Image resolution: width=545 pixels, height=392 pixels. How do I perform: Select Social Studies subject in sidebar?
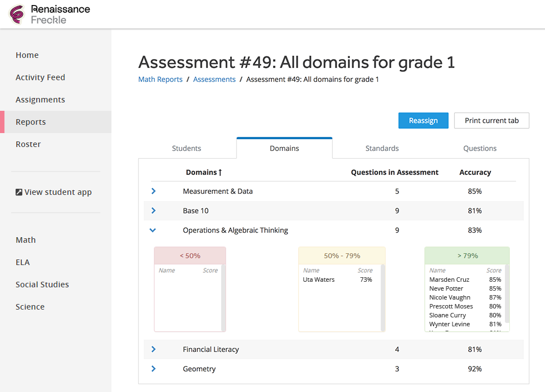pyautogui.click(x=42, y=285)
